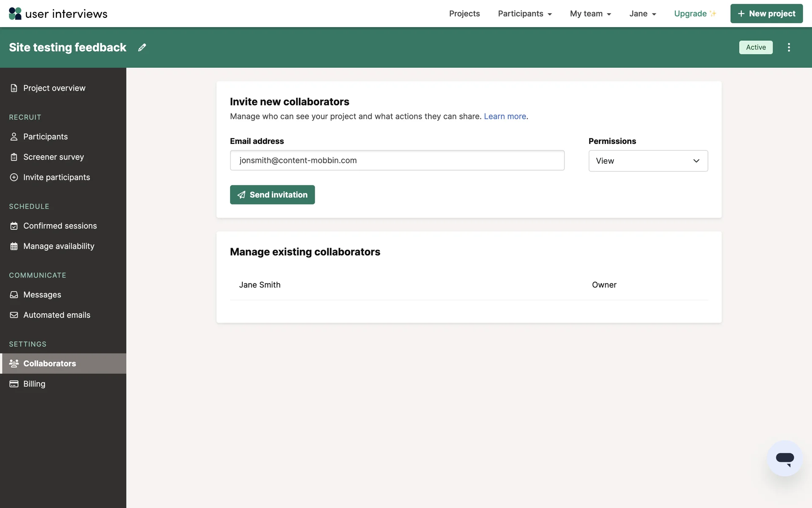Click the New project button
This screenshot has width=812, height=508.
[766, 14]
